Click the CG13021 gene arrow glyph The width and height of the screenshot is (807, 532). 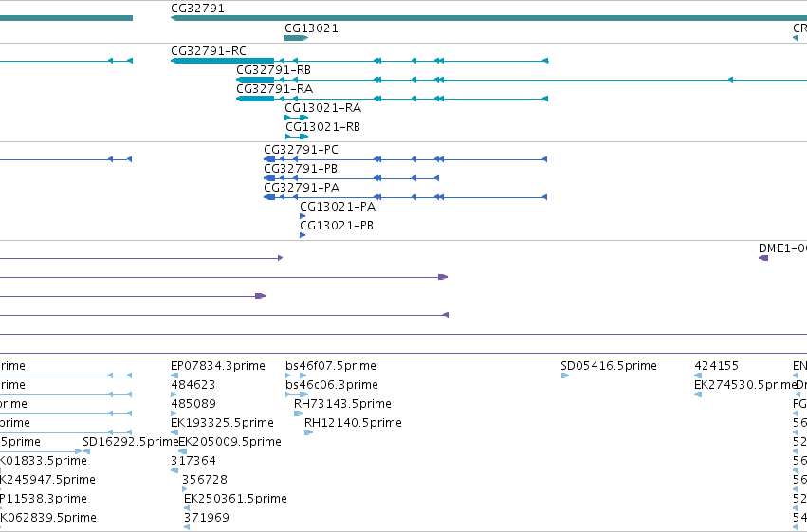point(297,38)
